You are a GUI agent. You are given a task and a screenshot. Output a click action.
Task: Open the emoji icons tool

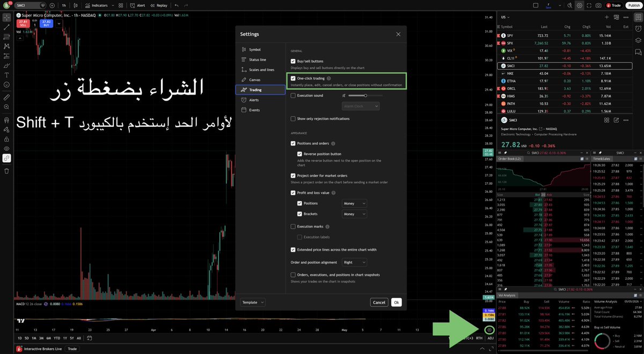pos(6,85)
